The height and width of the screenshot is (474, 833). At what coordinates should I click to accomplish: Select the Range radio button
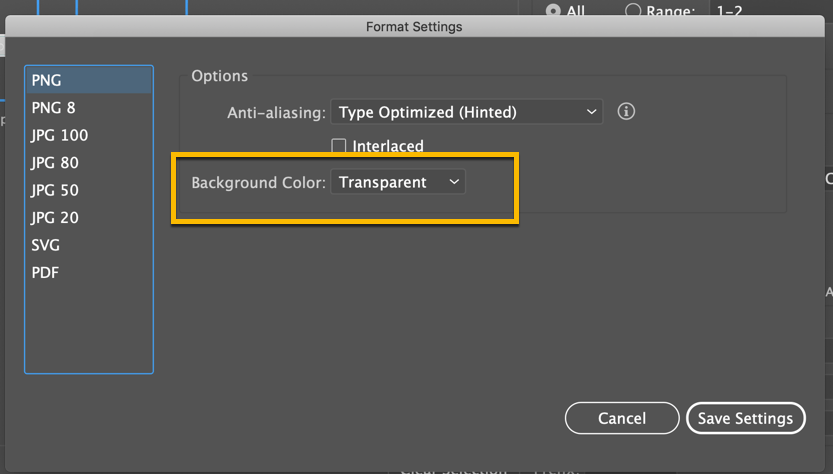(x=633, y=11)
